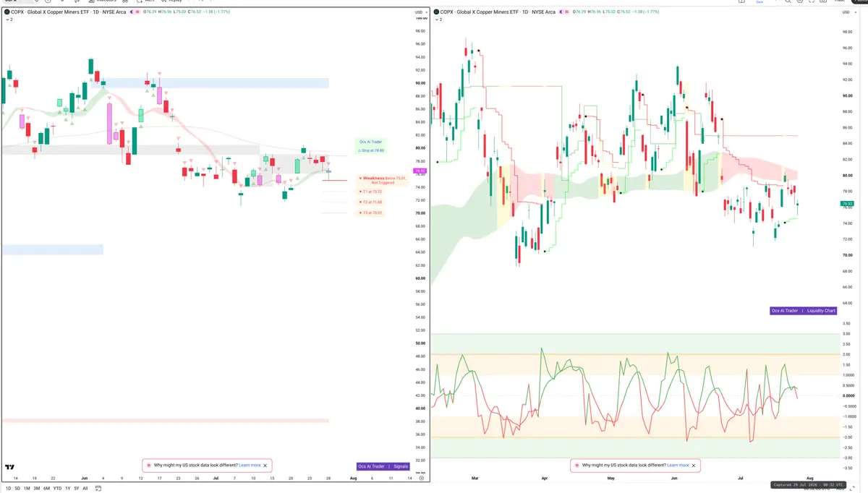Follow the Learn more link on left chart
Image resolution: width=868 pixels, height=493 pixels.
tap(250, 466)
